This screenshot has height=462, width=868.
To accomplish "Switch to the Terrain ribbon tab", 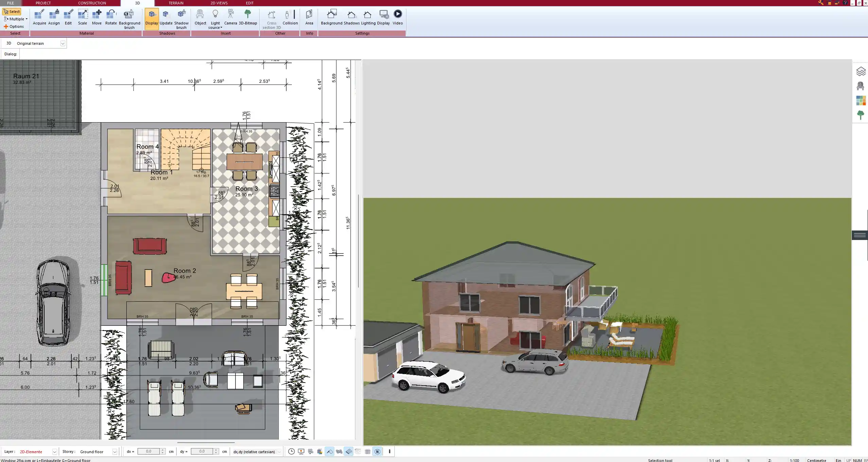I will coord(176,3).
